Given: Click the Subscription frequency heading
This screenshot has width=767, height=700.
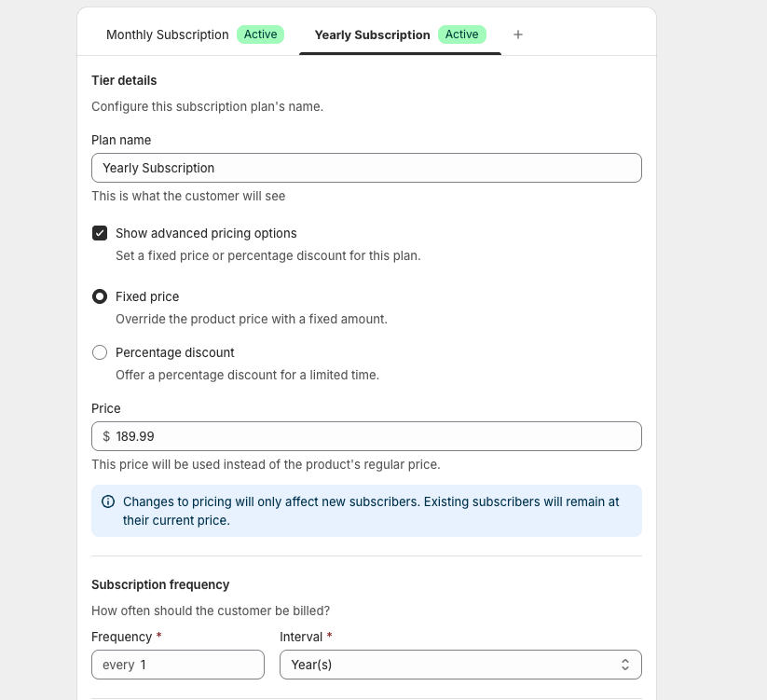Looking at the screenshot, I should click(x=160, y=584).
